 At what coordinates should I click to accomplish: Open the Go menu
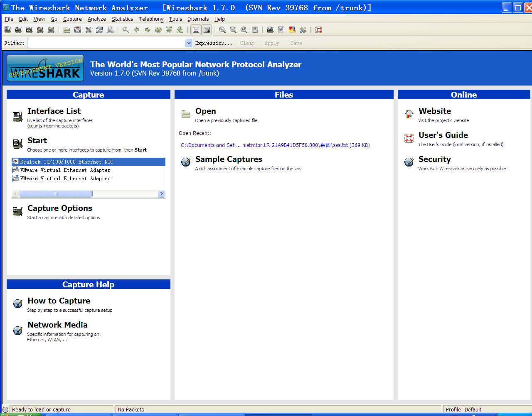[x=54, y=19]
